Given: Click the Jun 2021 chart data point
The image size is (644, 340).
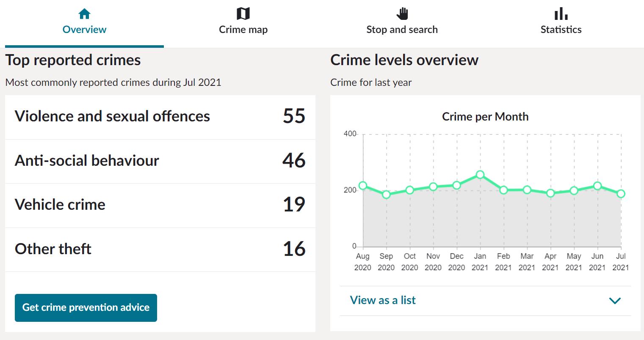Looking at the screenshot, I should [597, 186].
